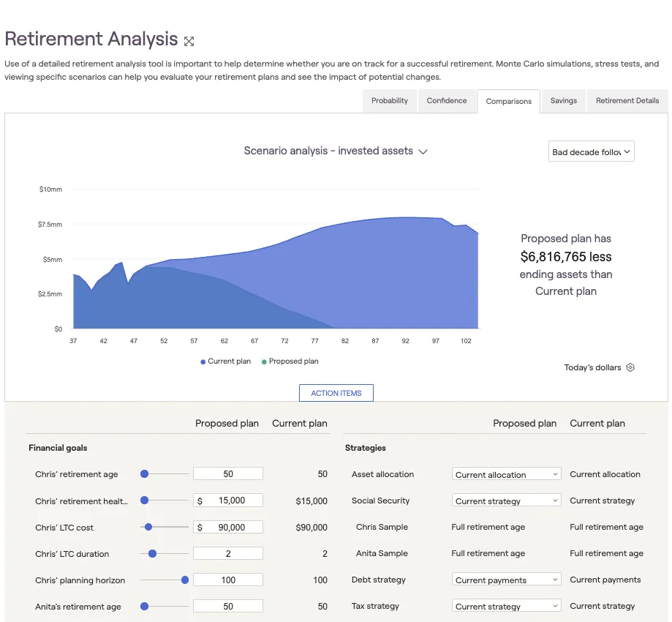This screenshot has height=622, width=672.
Task: Click Chris' retirement age slider handle
Action: pos(144,474)
